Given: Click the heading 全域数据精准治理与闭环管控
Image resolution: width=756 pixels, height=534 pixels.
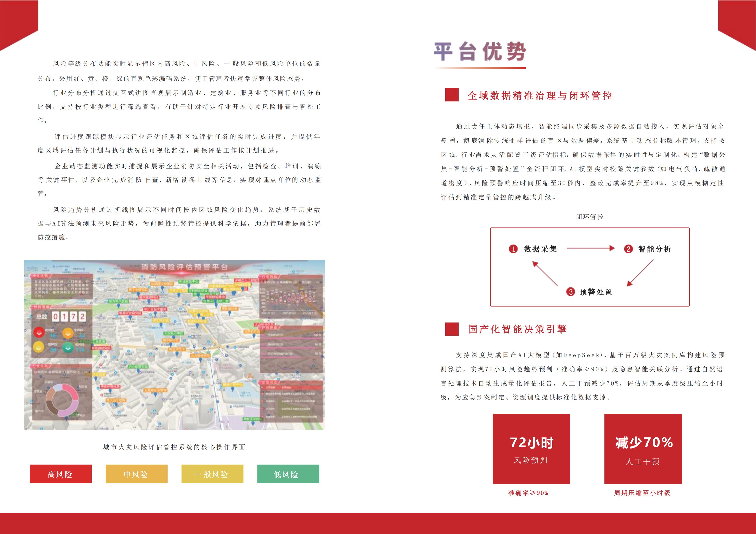Looking at the screenshot, I should (540, 95).
